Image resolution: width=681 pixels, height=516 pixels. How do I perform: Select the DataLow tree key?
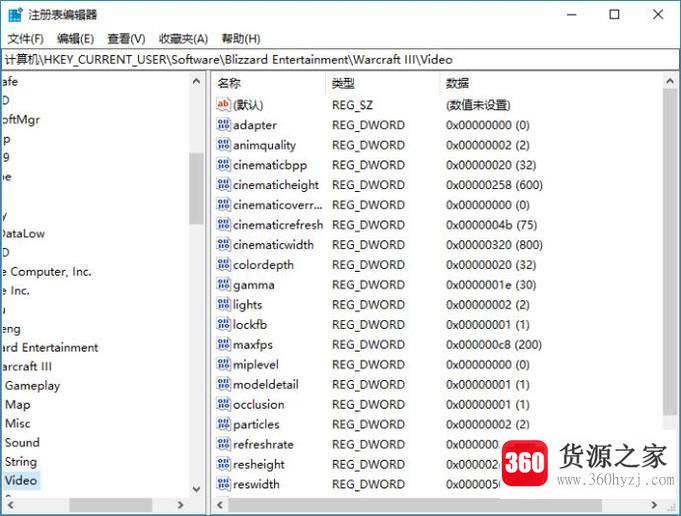23,233
